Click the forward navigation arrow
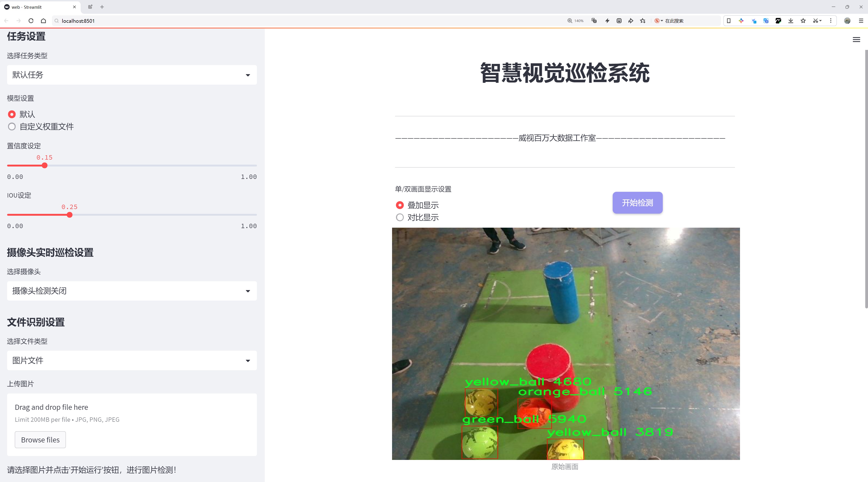The width and height of the screenshot is (868, 482). pyautogui.click(x=19, y=20)
